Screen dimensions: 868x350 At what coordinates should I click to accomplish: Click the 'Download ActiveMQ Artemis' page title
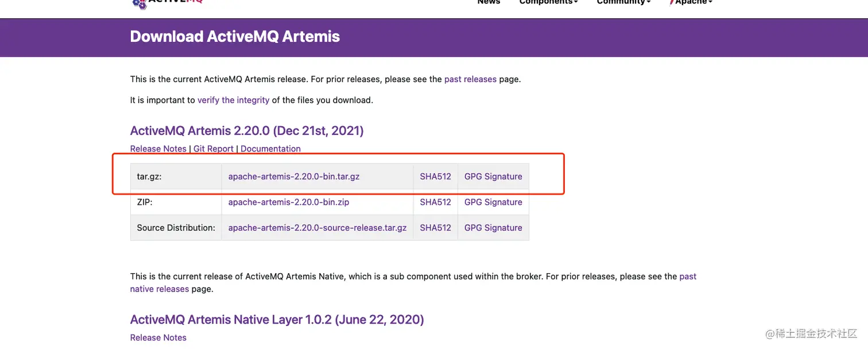point(235,37)
